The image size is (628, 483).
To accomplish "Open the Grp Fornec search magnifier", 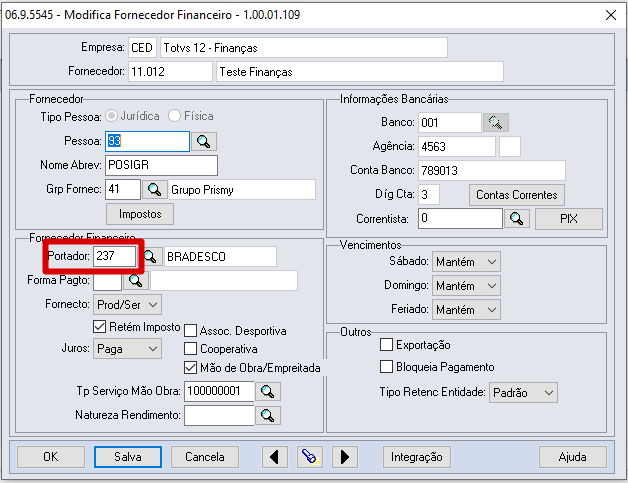I will point(155,189).
